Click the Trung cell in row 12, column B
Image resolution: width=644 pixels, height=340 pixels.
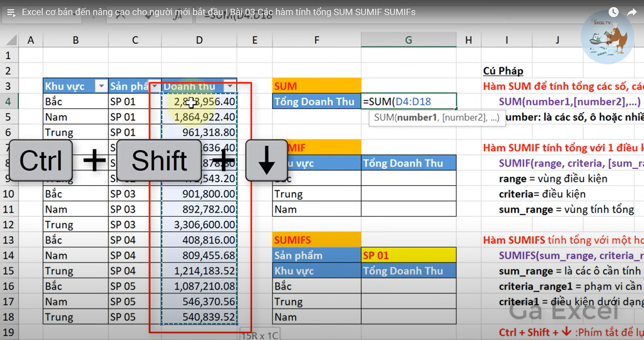75,225
